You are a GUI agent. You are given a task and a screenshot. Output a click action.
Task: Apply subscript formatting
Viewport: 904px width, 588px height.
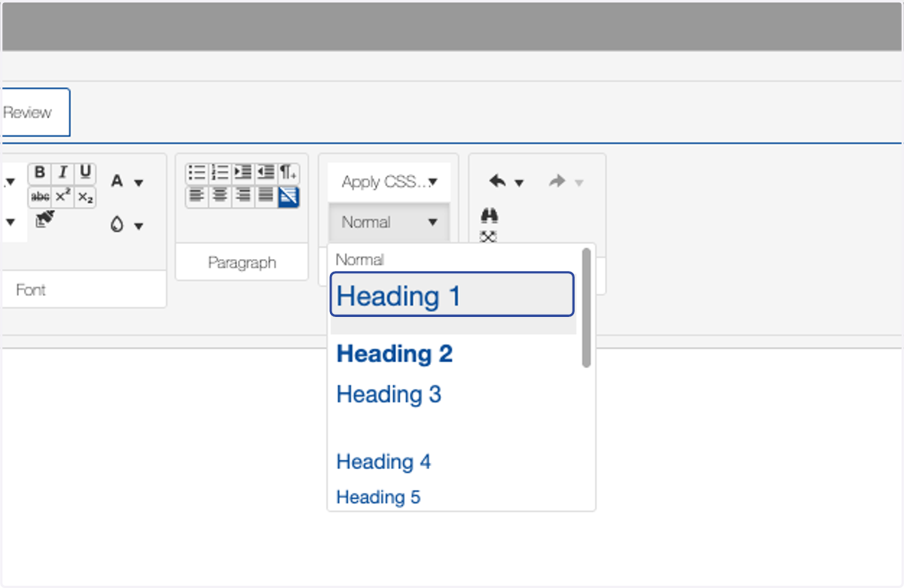click(x=86, y=197)
